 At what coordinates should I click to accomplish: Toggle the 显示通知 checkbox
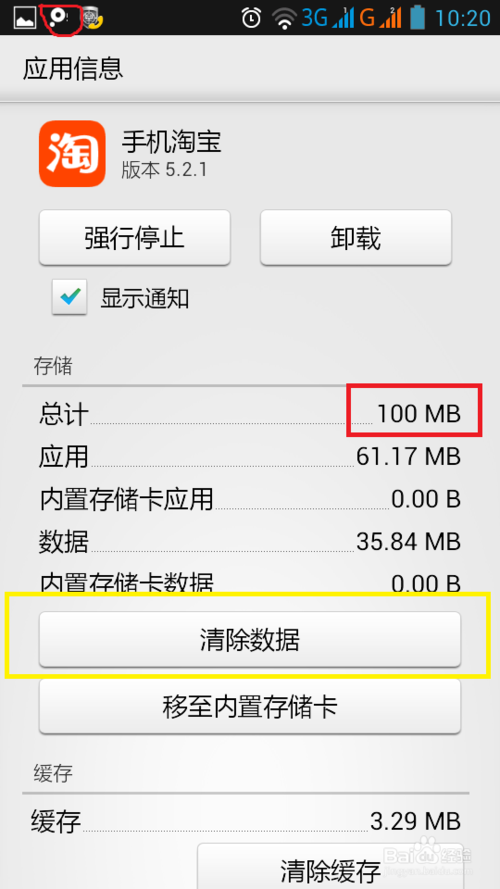point(70,297)
